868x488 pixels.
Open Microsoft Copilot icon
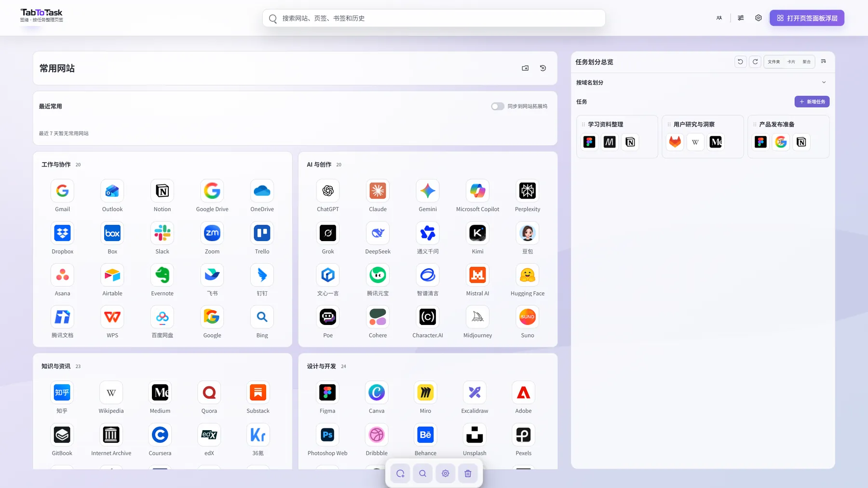pyautogui.click(x=477, y=191)
